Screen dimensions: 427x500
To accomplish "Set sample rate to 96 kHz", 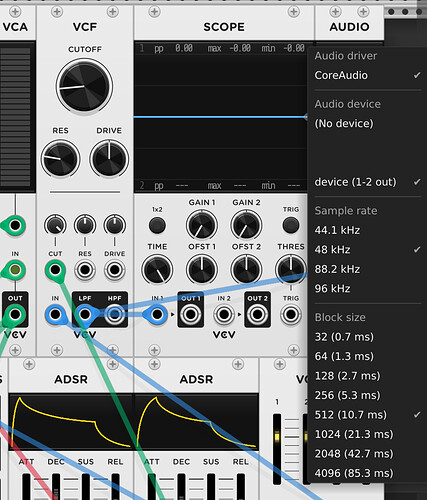I will (x=367, y=288).
